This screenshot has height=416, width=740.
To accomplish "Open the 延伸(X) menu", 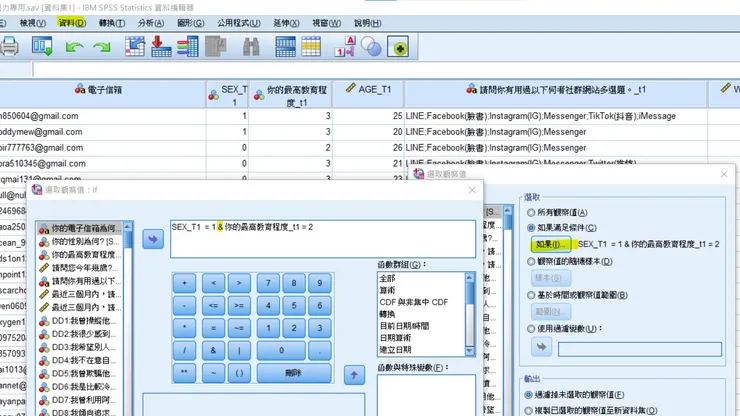I will (286, 23).
